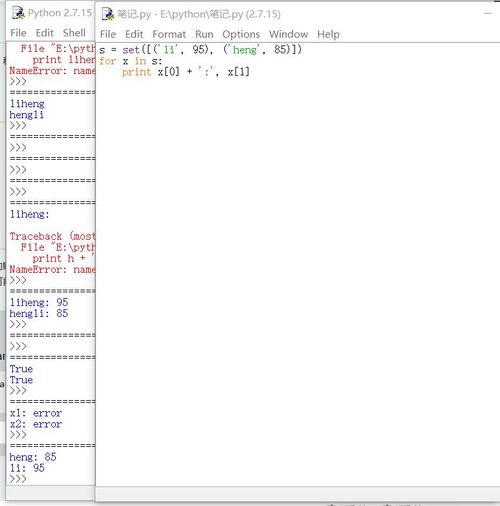Open the editor's File menu
The height and width of the screenshot is (506, 500).
pos(108,34)
